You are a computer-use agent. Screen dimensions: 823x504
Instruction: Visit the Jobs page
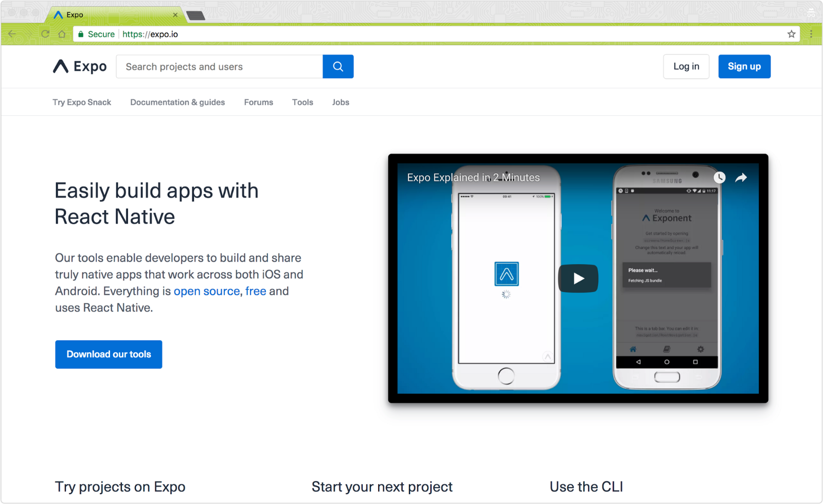pos(341,102)
